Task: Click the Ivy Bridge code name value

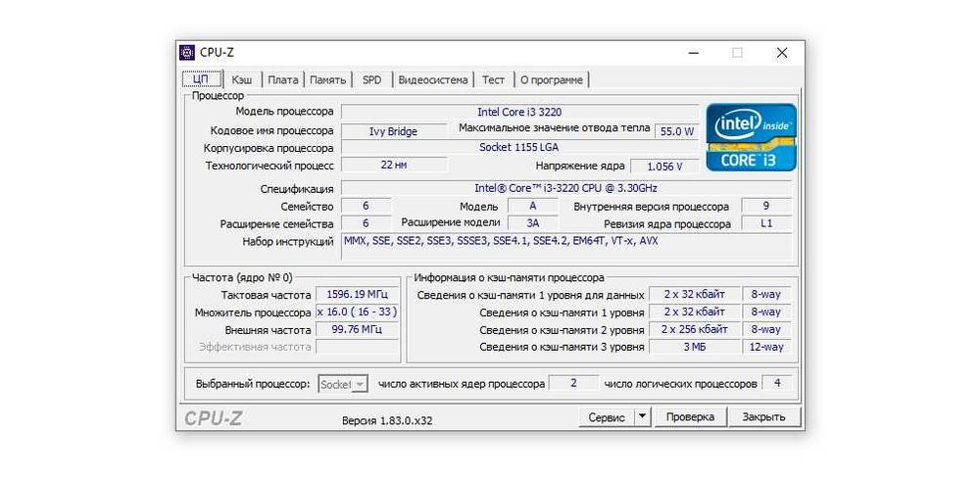Action: pyautogui.click(x=394, y=131)
